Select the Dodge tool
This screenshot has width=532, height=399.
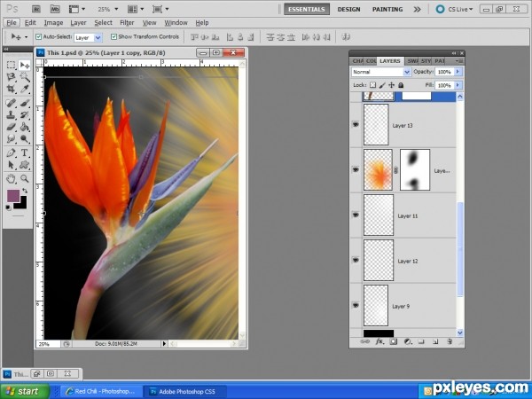25,139
